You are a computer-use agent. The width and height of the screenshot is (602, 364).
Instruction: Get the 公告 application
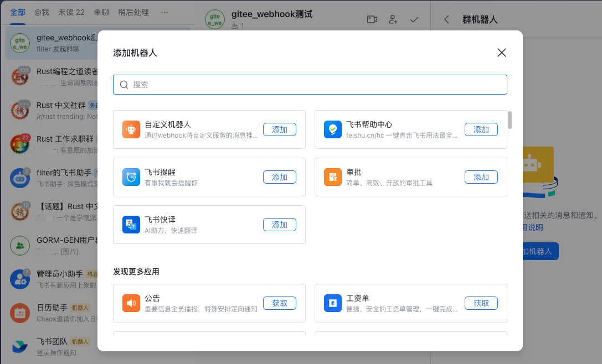[279, 303]
